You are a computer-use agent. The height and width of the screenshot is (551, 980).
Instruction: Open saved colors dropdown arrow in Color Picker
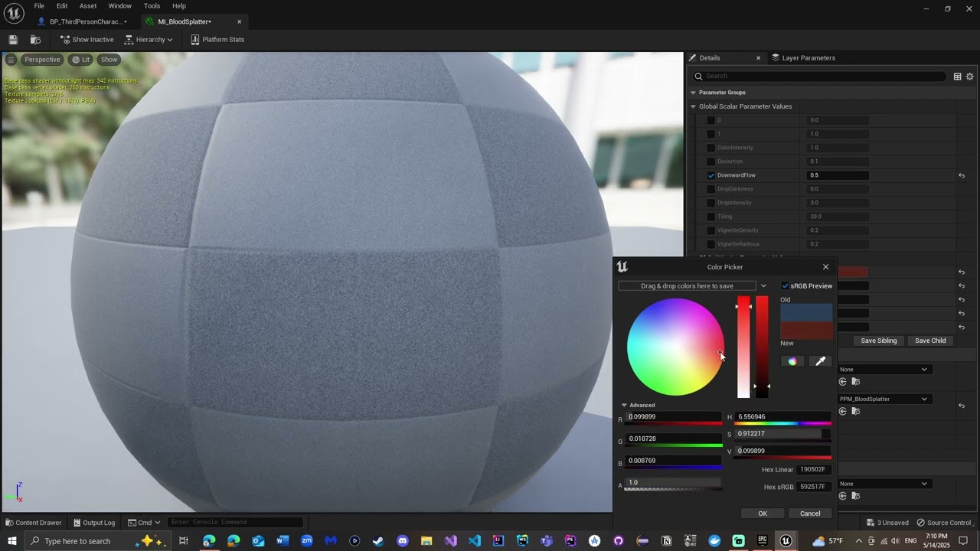763,286
